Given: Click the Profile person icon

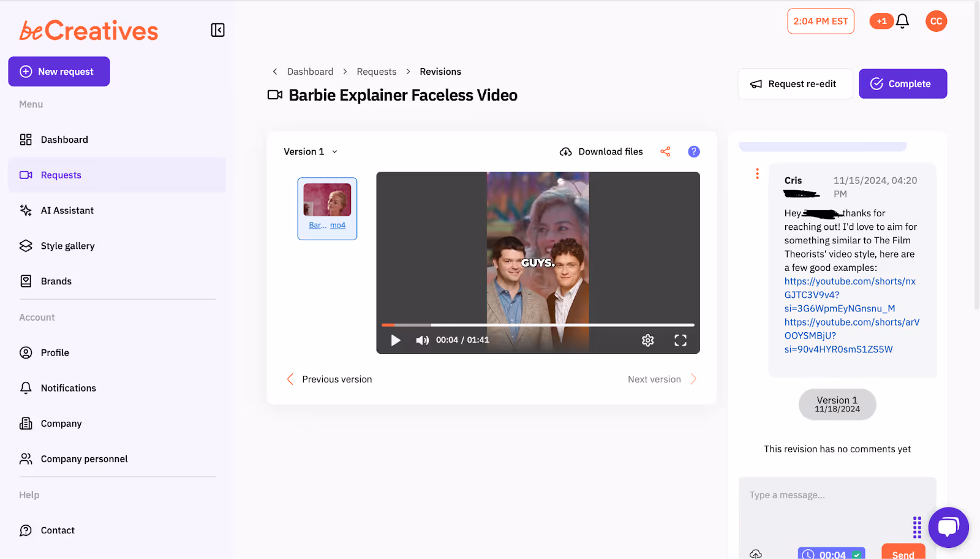Looking at the screenshot, I should click(x=26, y=352).
